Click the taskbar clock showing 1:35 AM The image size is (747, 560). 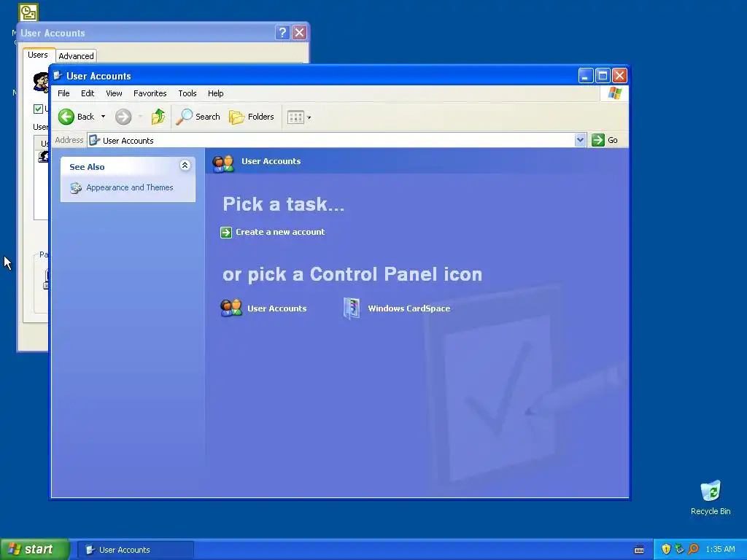pos(720,549)
